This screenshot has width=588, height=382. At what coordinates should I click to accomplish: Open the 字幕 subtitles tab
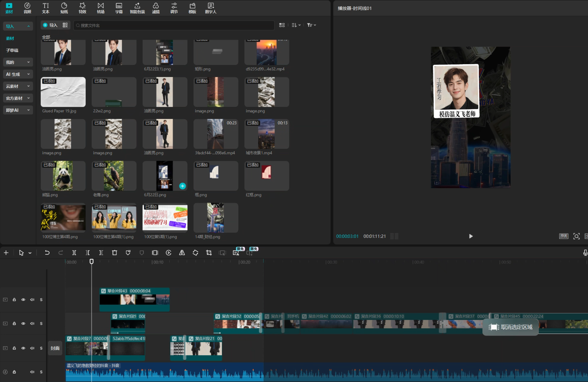click(119, 8)
